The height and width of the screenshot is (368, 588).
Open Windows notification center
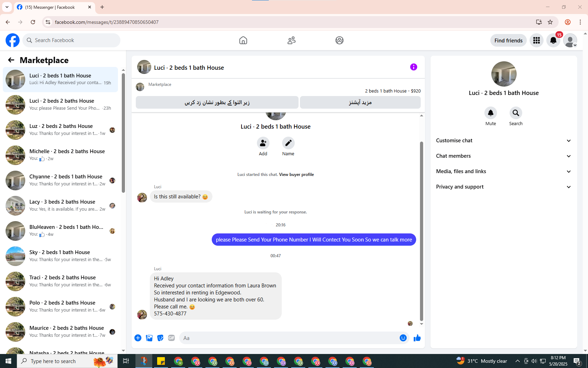(577, 361)
